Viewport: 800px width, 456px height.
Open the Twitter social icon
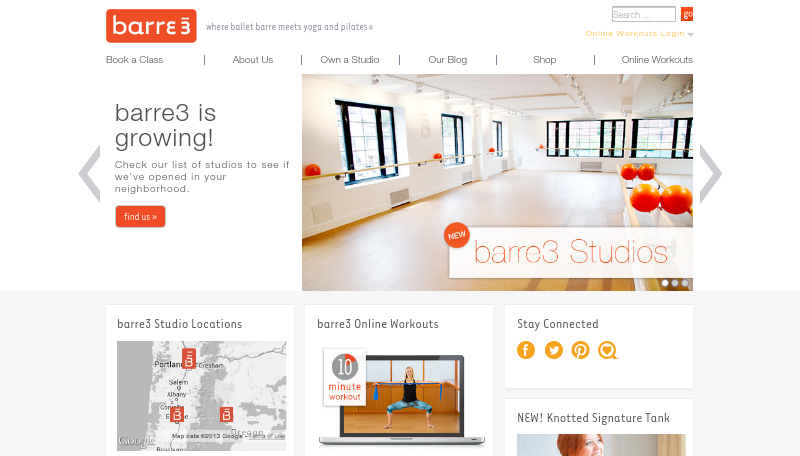pos(554,350)
